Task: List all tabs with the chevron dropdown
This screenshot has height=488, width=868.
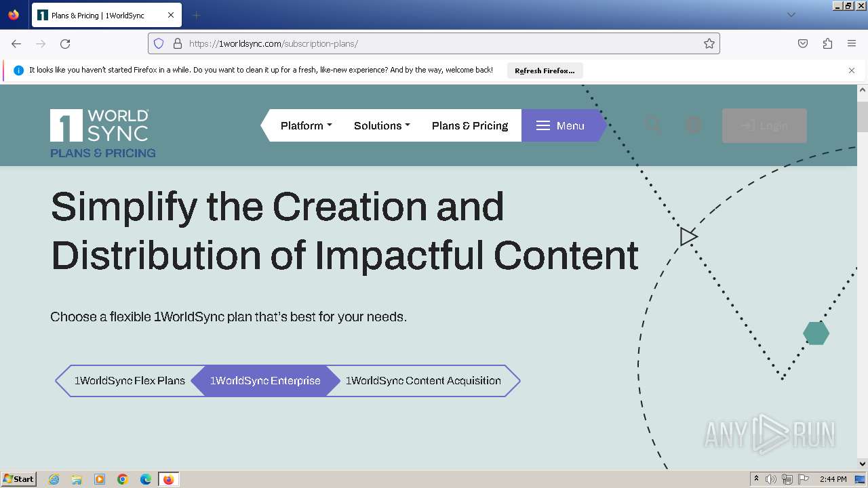Action: point(791,15)
